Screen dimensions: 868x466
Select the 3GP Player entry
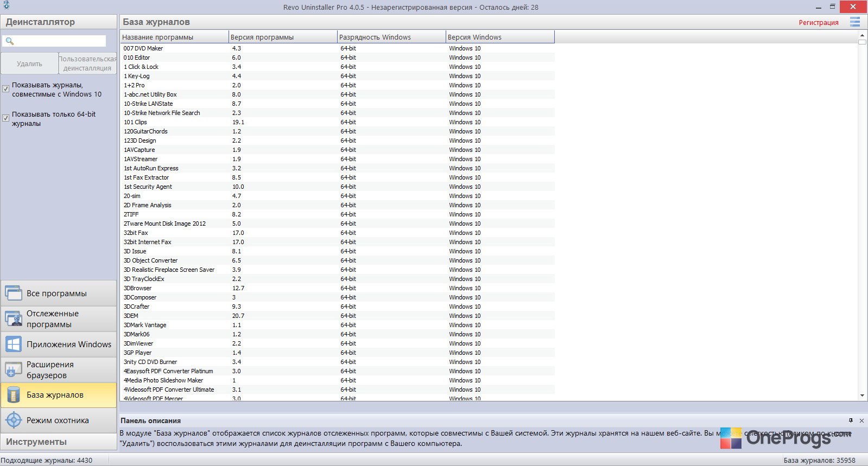pyautogui.click(x=337, y=353)
